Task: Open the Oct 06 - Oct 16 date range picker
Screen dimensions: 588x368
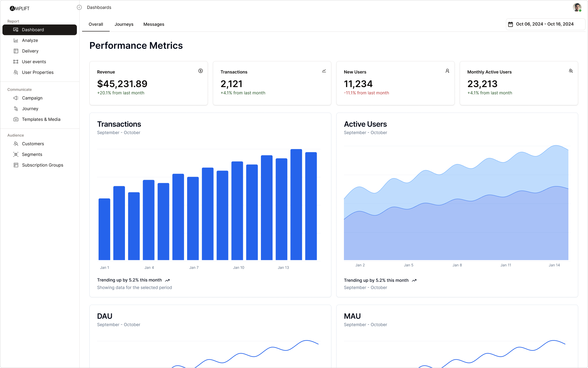Action: click(545, 24)
